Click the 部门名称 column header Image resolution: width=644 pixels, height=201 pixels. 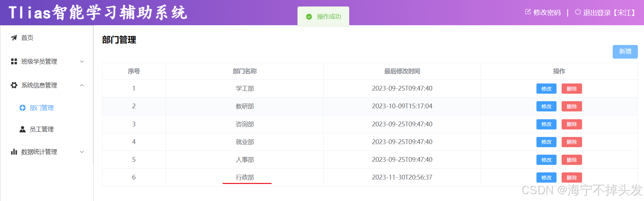pos(245,71)
